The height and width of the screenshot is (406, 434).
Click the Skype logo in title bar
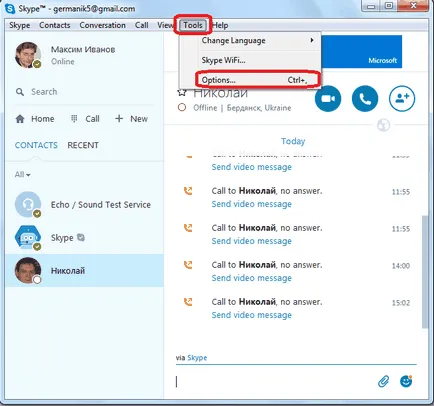point(10,9)
